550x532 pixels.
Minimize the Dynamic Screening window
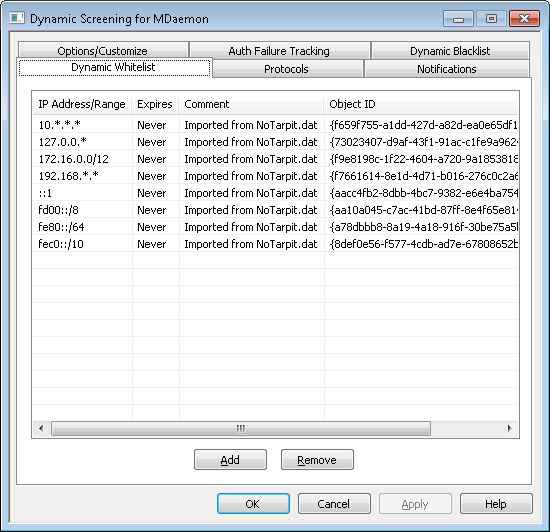pos(458,18)
